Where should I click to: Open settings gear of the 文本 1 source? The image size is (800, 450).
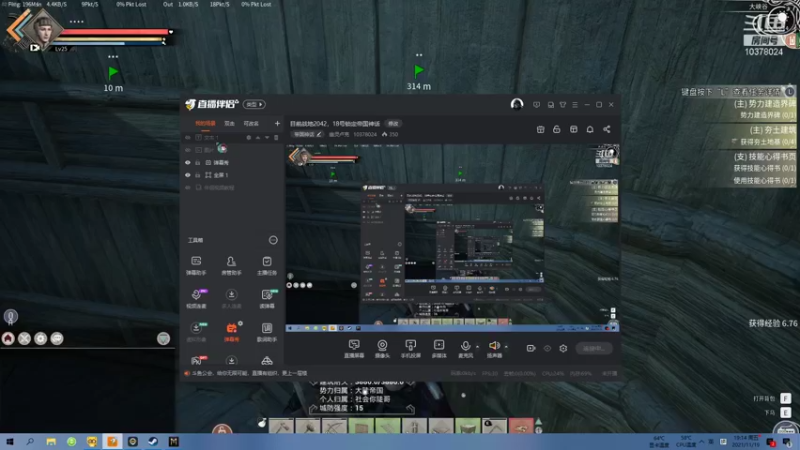[x=249, y=138]
